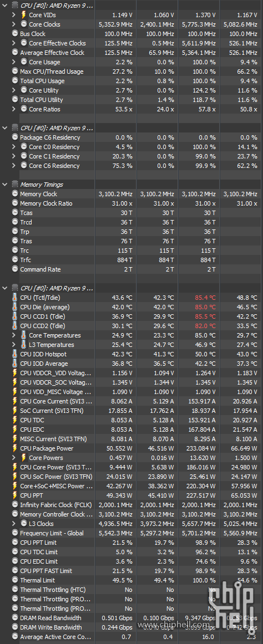Screen dimensions: 263x644
Task: Expand the Core Usage row
Action: [14, 62]
